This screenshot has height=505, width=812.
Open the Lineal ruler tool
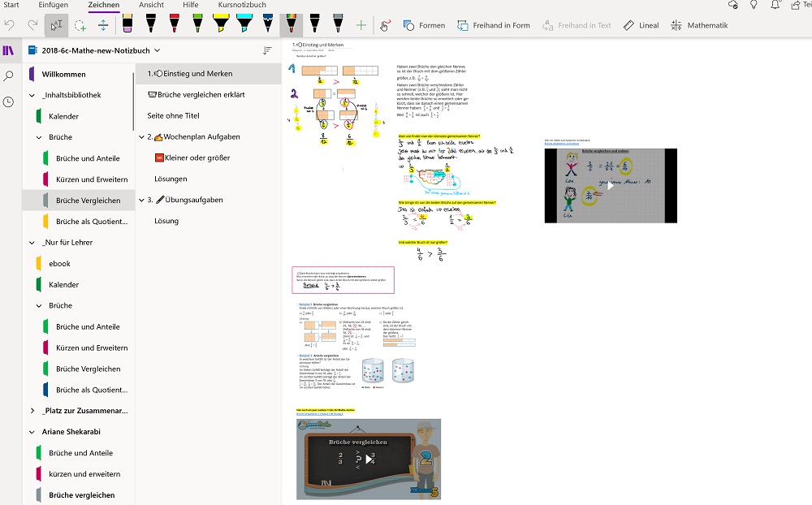pyautogui.click(x=641, y=25)
